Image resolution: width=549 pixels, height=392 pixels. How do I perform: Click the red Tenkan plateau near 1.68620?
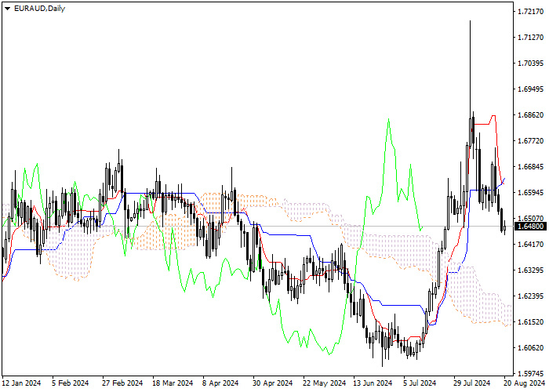coord(482,124)
